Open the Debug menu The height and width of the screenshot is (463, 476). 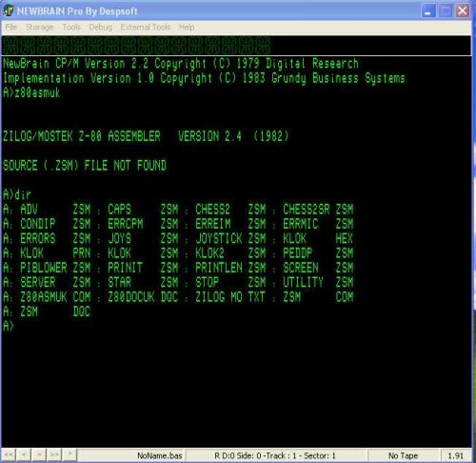100,28
